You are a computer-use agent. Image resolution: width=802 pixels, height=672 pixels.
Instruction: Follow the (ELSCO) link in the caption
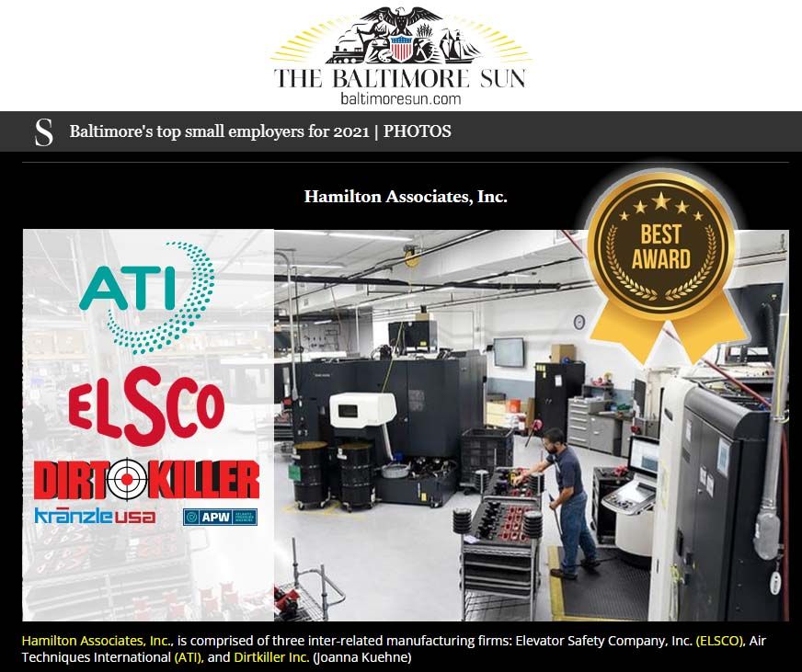(x=720, y=641)
